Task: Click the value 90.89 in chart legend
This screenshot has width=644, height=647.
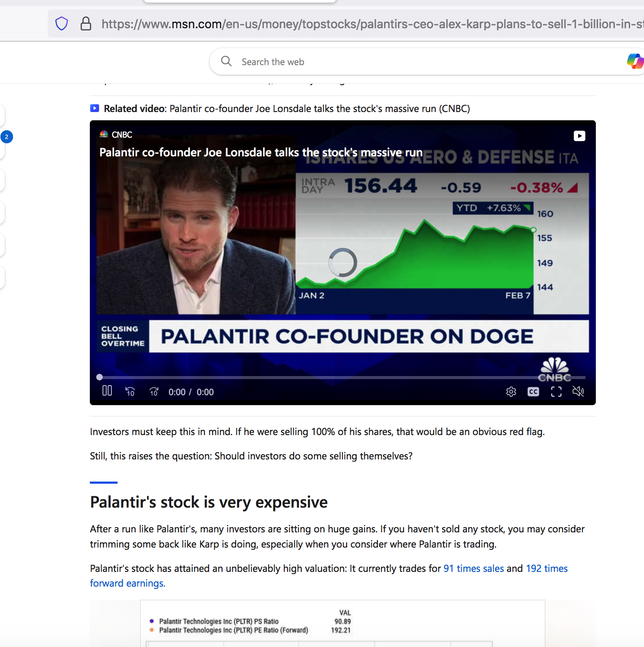Action: 342,621
